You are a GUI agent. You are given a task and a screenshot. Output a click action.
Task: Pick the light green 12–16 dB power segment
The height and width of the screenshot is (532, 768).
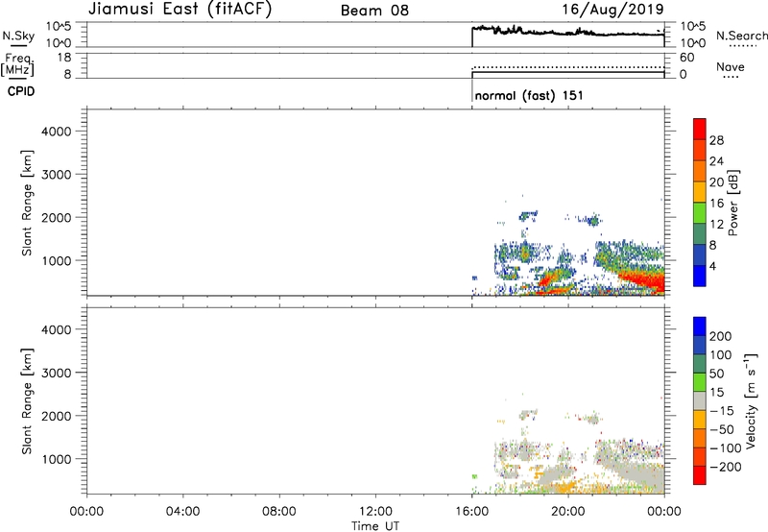click(700, 213)
